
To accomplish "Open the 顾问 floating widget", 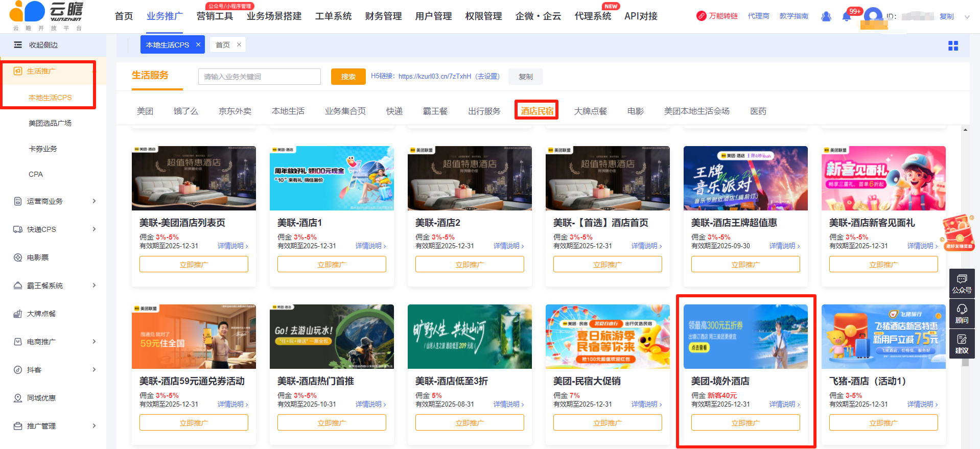I will 962,314.
